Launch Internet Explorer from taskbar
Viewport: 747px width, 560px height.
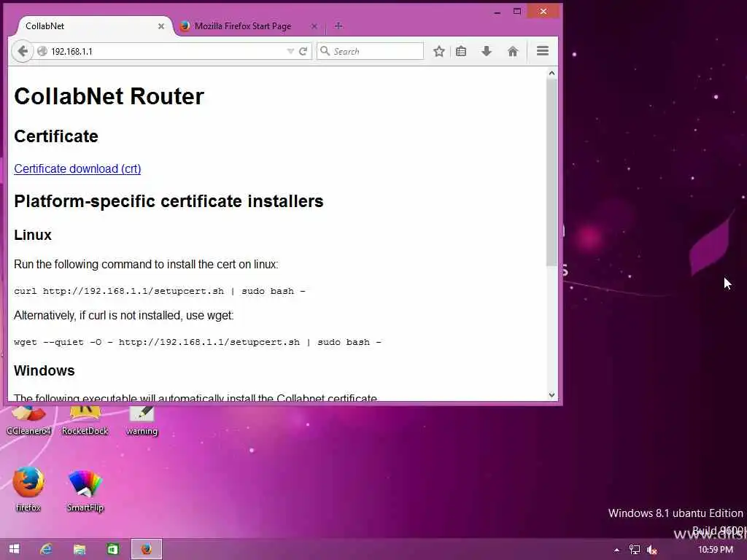pos(46,549)
